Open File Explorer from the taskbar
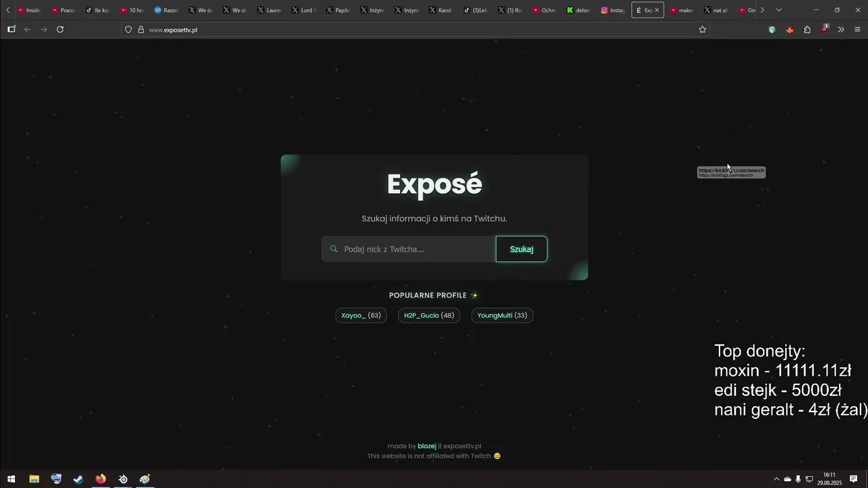Image resolution: width=868 pixels, height=488 pixels. (34, 479)
